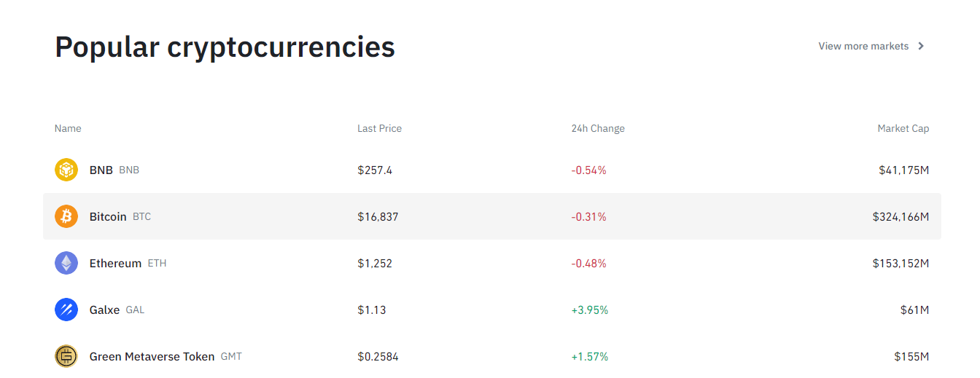Click Ethereum's market cap $153,152M
The image size is (980, 378).
[901, 263]
